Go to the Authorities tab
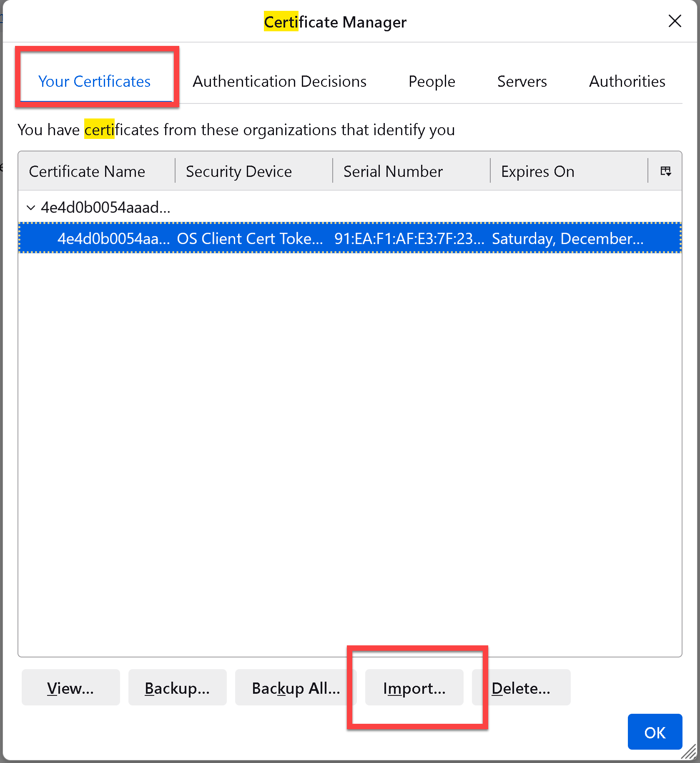This screenshot has height=763, width=700. 627,81
